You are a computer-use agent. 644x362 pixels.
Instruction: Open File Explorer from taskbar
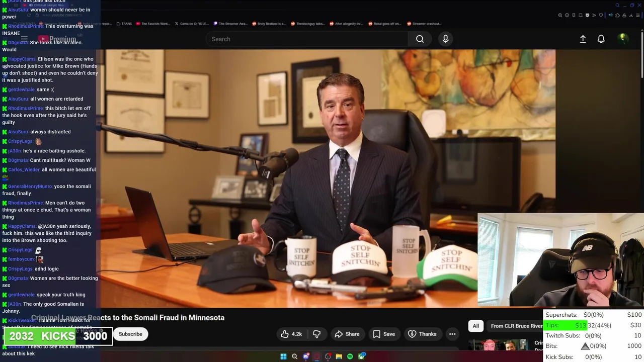pyautogui.click(x=339, y=356)
